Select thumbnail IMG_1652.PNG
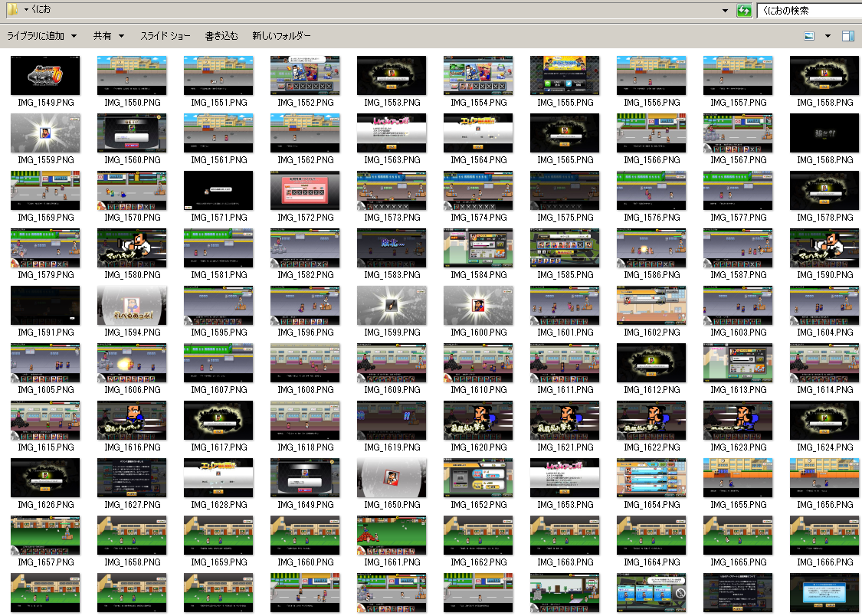Screen dimensions: 862x616 click(478, 478)
